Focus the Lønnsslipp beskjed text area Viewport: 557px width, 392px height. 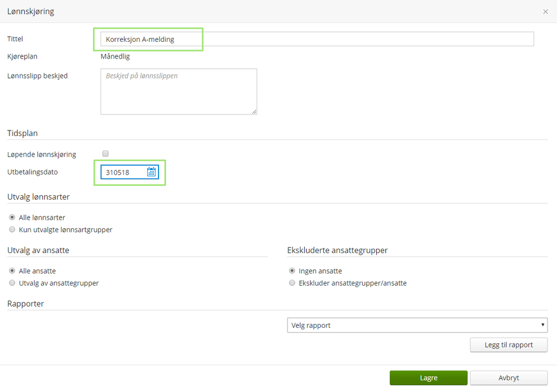(x=179, y=91)
